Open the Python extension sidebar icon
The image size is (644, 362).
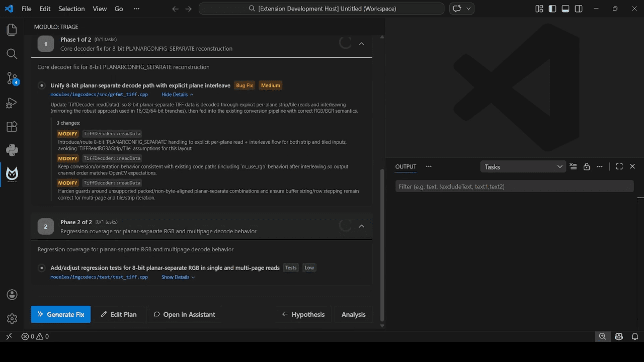pos(12,150)
